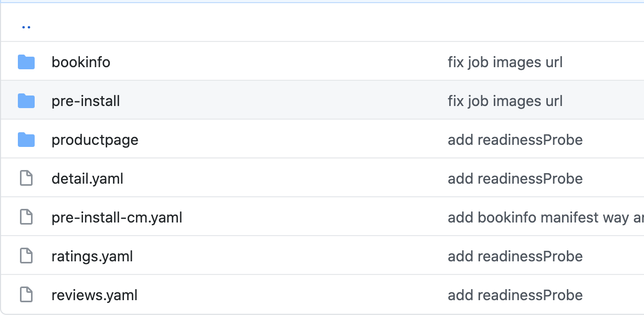Click the bookinfo folder icon
Viewport: 644px width, 318px height.
click(x=26, y=62)
